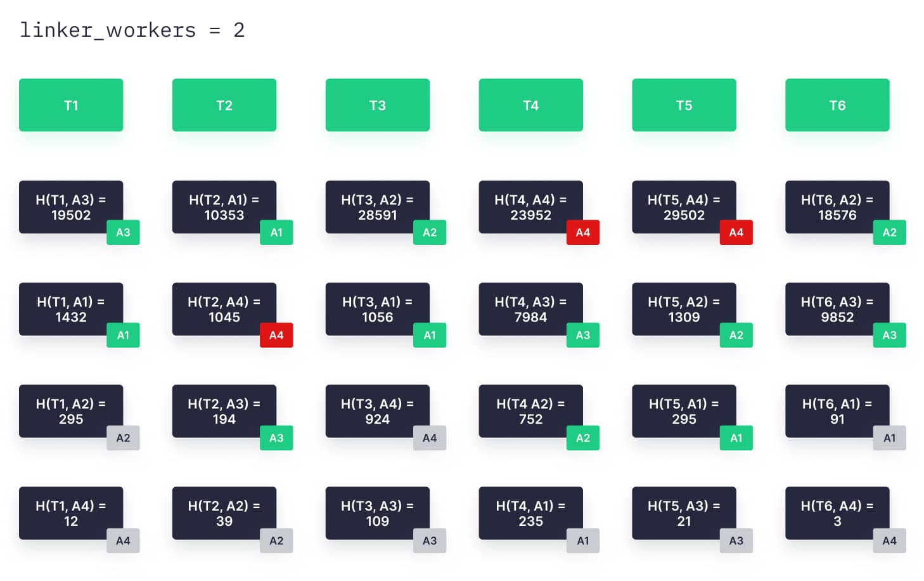Image resolution: width=924 pixels, height=581 pixels.
Task: Click the gray A2 badge on H(T1, A2)
Action: tap(123, 438)
